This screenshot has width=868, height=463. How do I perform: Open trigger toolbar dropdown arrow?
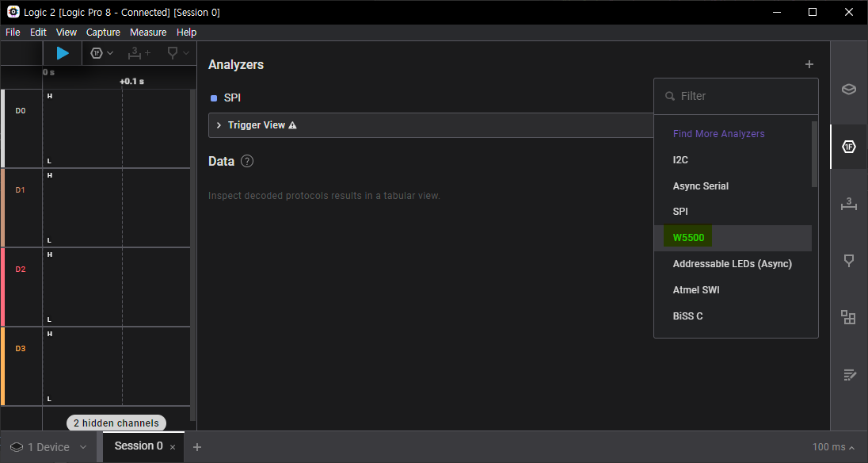click(x=186, y=53)
